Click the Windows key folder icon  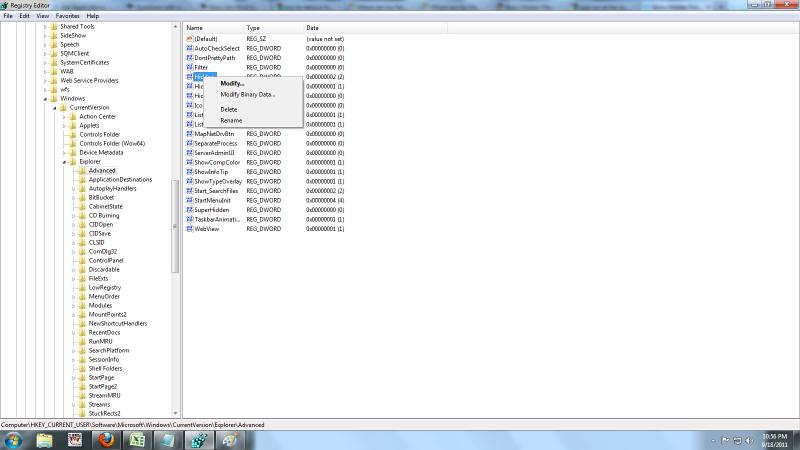coord(54,98)
